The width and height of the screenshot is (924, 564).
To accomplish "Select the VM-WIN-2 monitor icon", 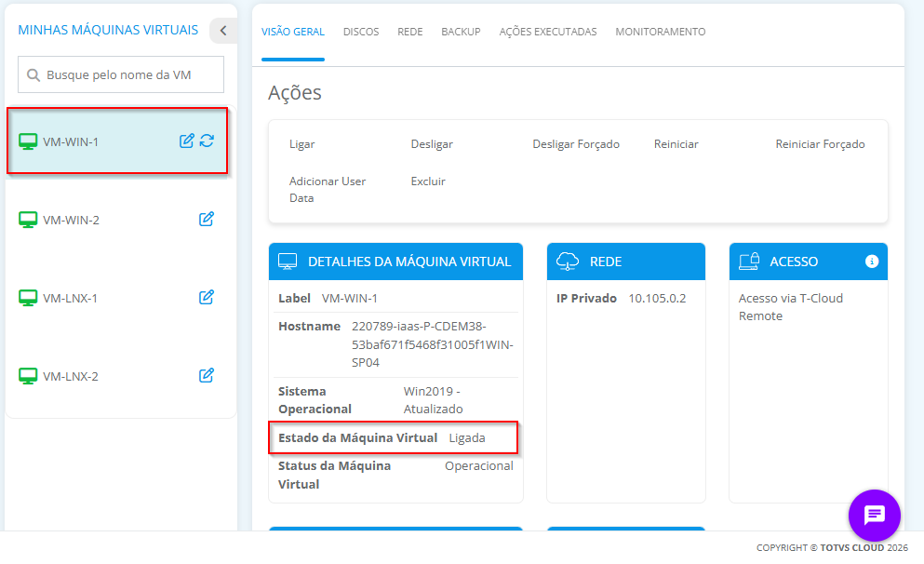I will pyautogui.click(x=28, y=220).
